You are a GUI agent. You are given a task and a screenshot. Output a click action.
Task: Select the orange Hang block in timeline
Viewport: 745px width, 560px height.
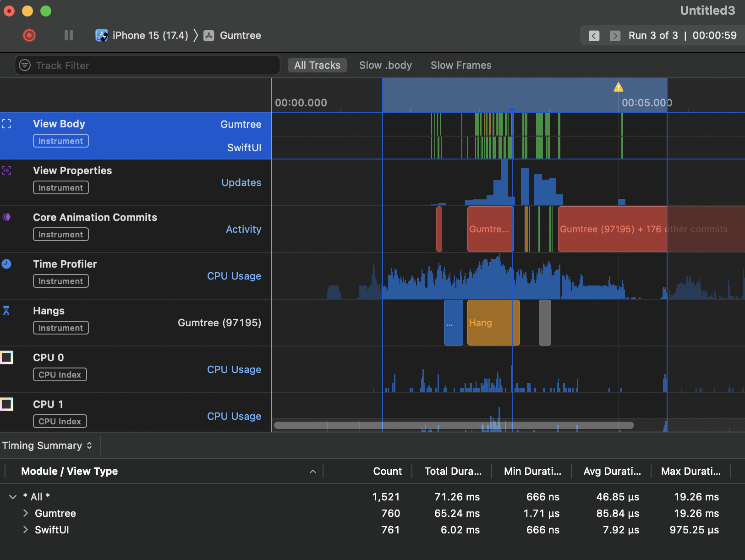pyautogui.click(x=493, y=323)
